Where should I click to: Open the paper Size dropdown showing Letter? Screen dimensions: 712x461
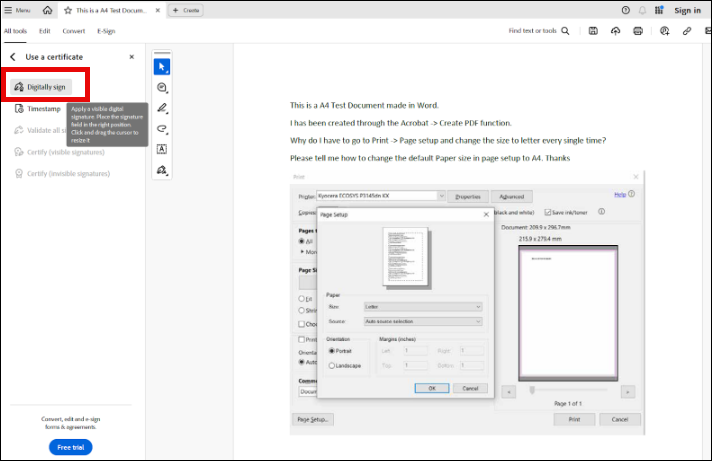pos(422,307)
